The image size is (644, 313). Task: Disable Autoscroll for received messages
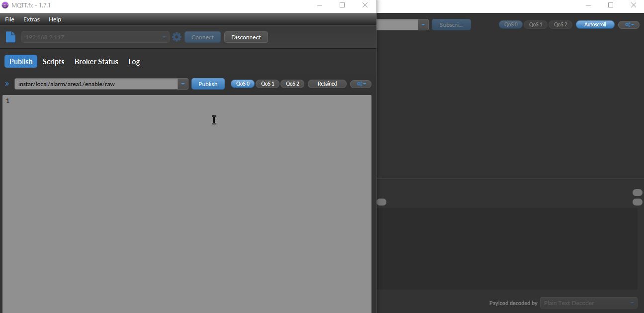(x=595, y=24)
